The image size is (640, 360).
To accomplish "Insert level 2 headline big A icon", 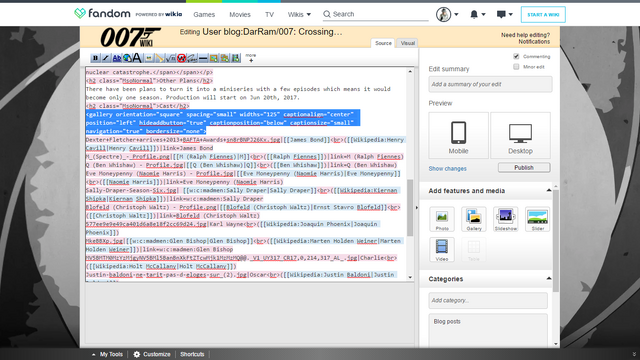I will pos(138,58).
